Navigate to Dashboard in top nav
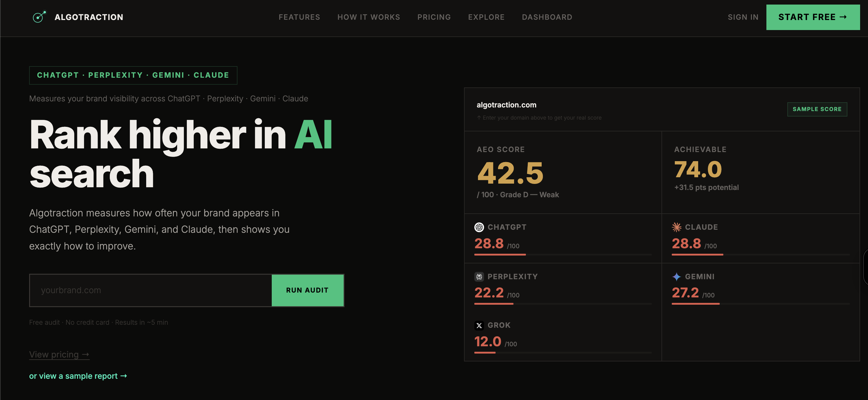 [547, 17]
